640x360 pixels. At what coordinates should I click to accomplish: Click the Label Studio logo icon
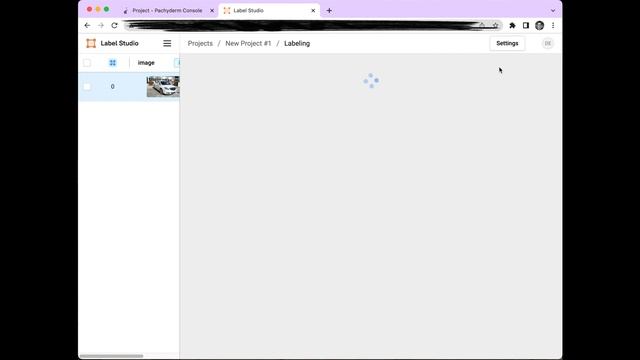(x=91, y=43)
